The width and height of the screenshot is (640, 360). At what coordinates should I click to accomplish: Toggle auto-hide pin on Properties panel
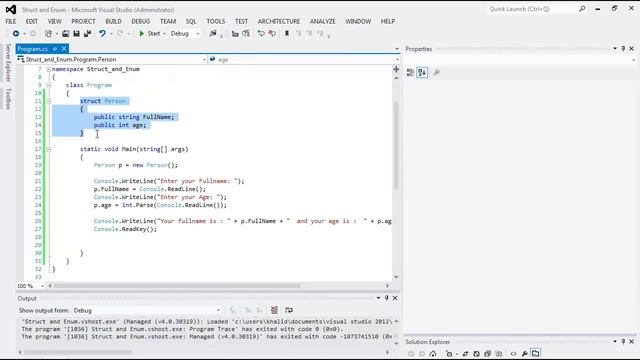(623, 49)
